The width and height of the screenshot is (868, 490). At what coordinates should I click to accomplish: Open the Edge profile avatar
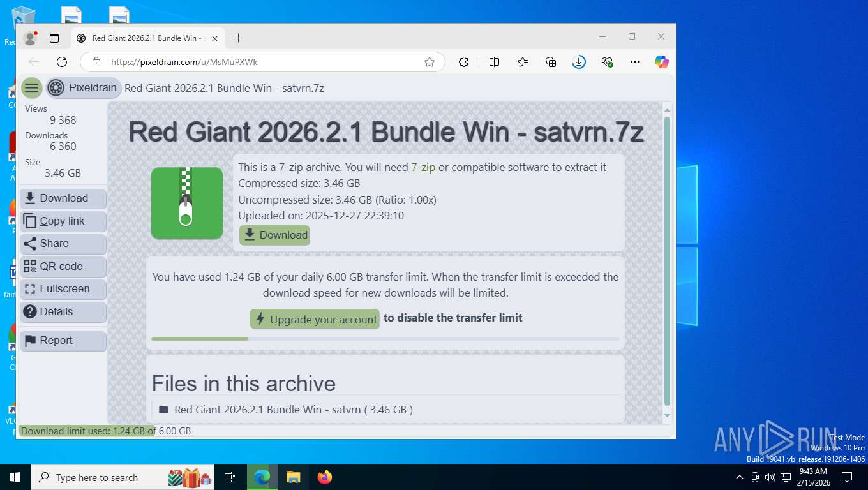pyautogui.click(x=30, y=38)
